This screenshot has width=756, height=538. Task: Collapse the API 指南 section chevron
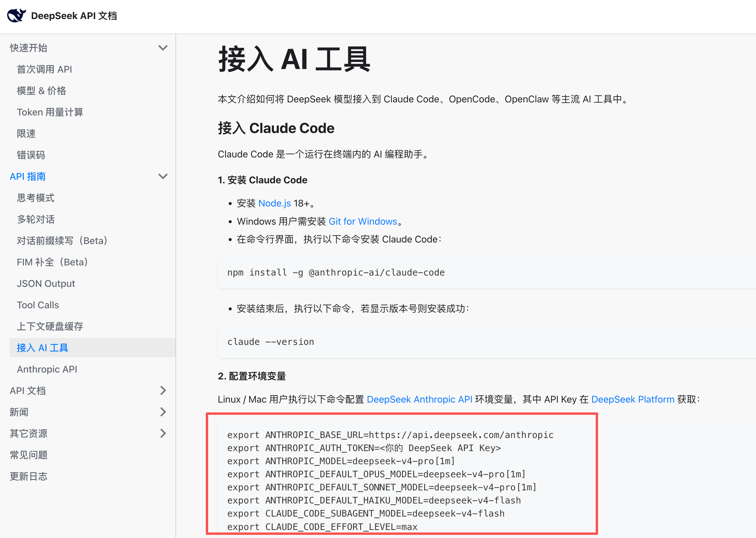click(x=163, y=176)
